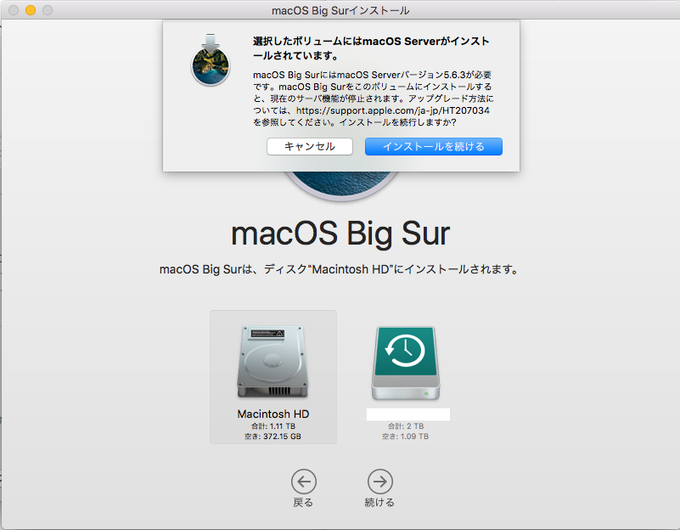Click the install destination sentence mentioning "Macintosh HD"
Viewport: 680px width, 530px height.
point(339,269)
